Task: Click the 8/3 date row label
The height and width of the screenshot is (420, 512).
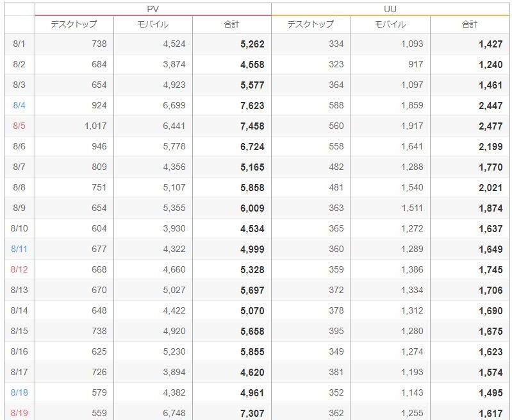Action: (19, 85)
